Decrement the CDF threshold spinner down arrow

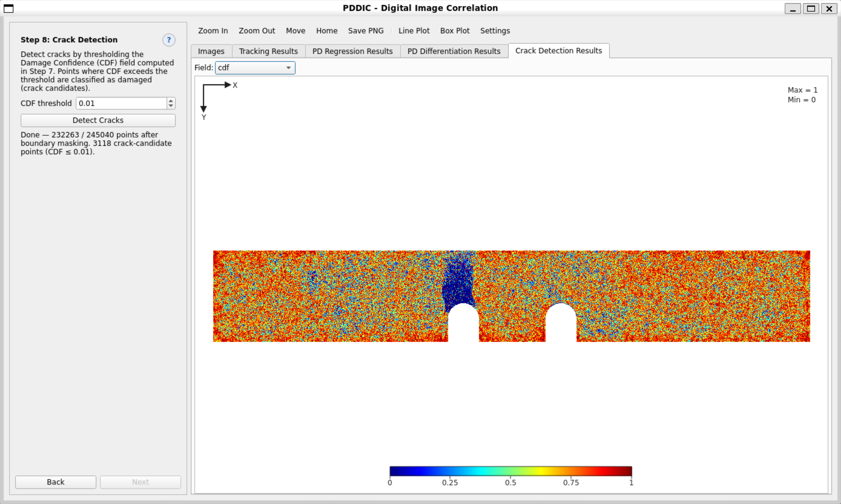(x=171, y=106)
